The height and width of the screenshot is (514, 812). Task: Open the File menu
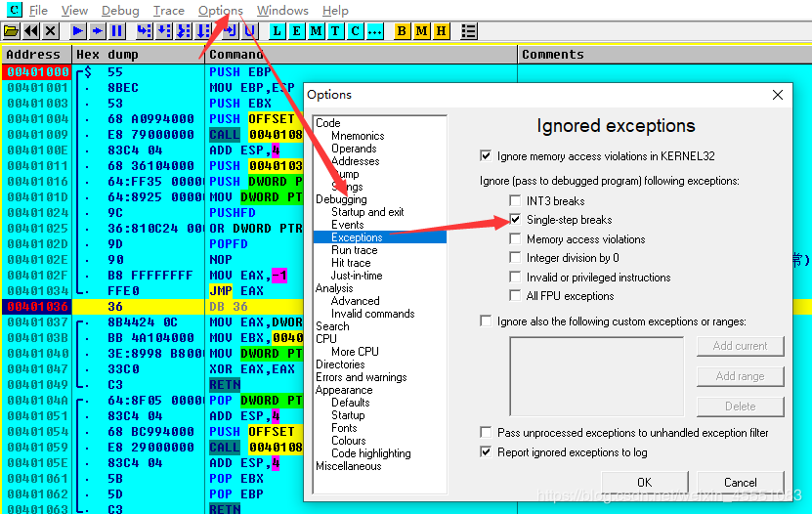pos(38,11)
